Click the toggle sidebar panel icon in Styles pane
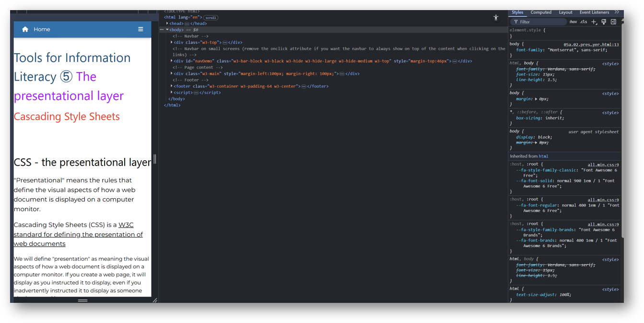This screenshot has height=323, width=644. point(614,22)
